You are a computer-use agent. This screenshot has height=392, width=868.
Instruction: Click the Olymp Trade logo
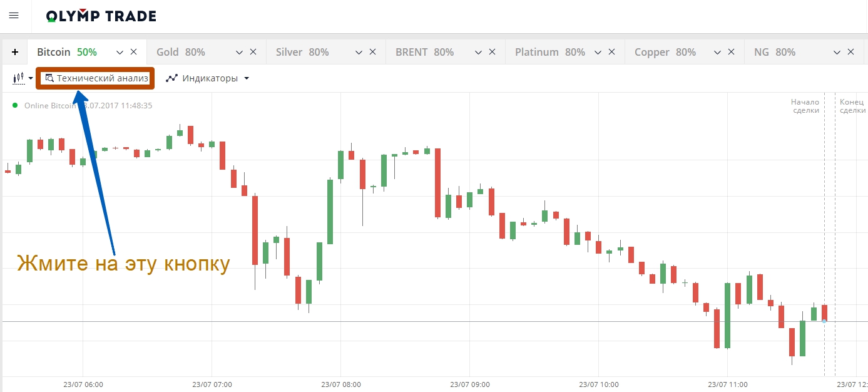point(101,16)
